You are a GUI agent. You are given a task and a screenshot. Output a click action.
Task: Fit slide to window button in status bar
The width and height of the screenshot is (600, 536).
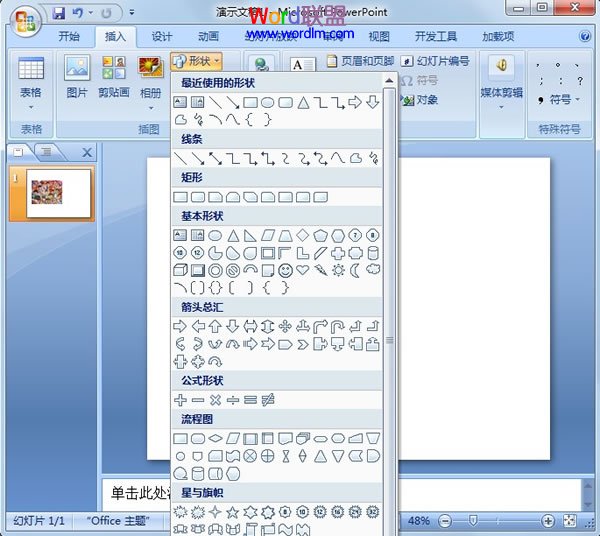[x=569, y=521]
